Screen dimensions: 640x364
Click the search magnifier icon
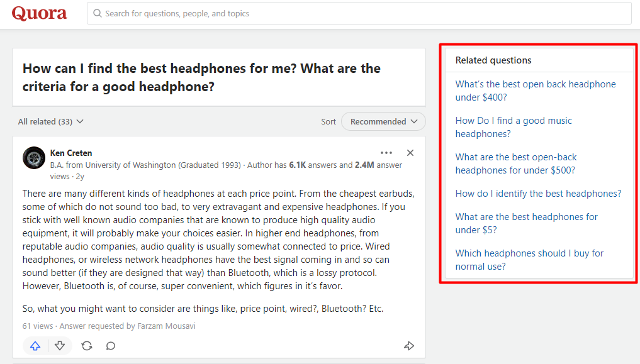98,13
